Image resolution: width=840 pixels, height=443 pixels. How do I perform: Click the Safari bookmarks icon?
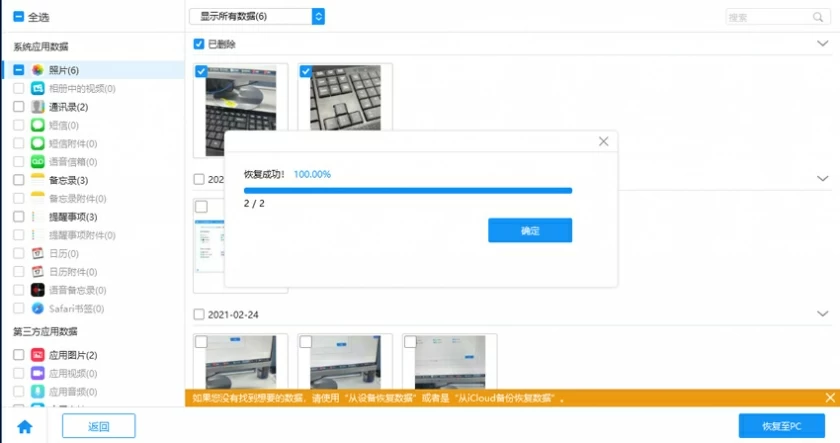coord(38,308)
